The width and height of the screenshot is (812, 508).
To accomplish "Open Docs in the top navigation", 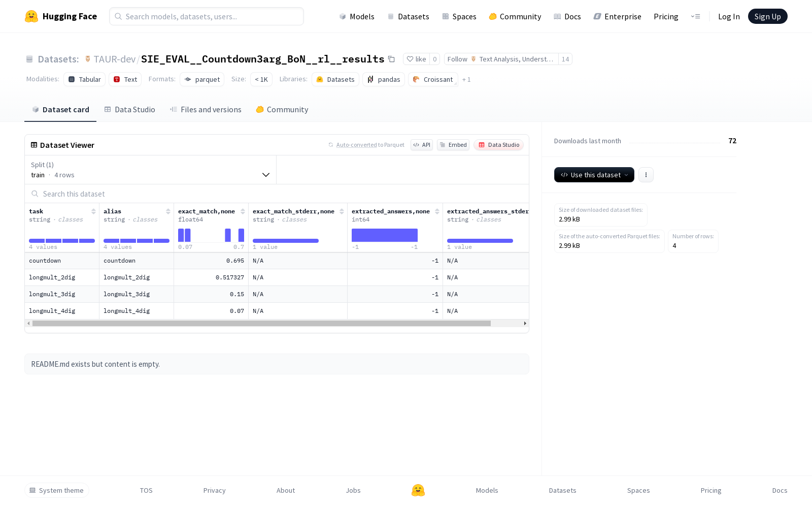I will pos(567,16).
